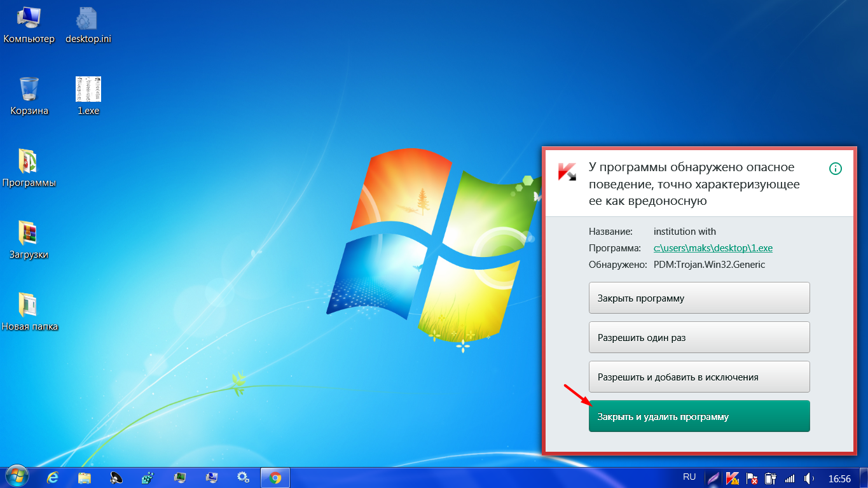The image size is (868, 488).
Task: Select the Компьютер desktop icon
Action: tap(29, 25)
